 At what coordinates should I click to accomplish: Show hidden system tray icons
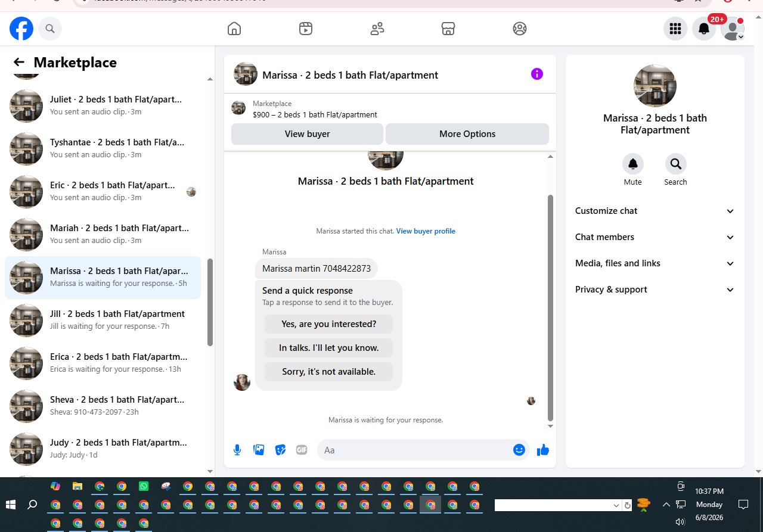tap(666, 505)
